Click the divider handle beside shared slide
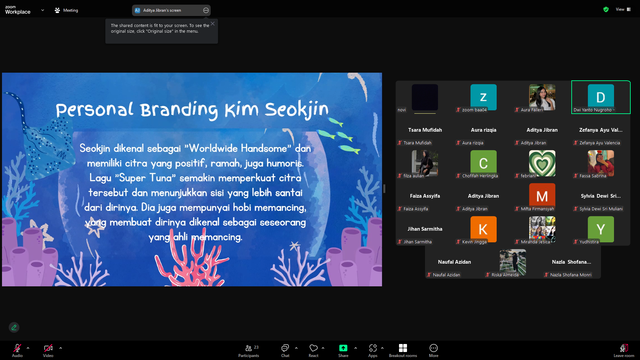 [384, 188]
